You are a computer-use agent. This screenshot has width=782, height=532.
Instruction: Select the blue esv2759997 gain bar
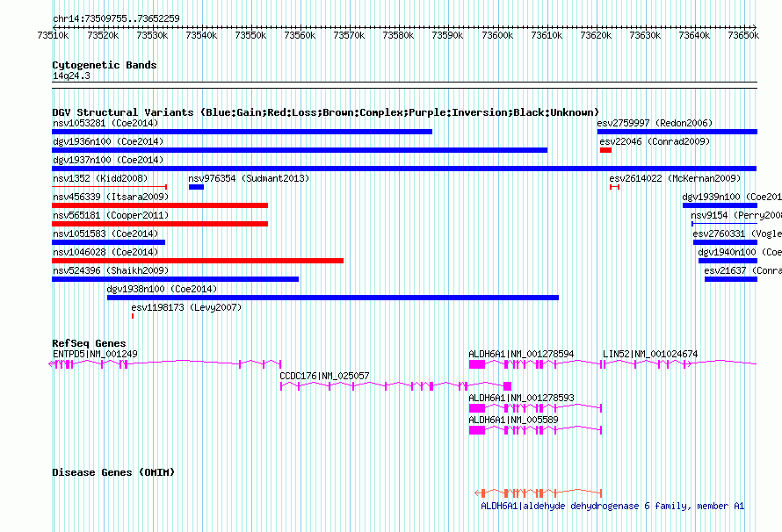click(x=677, y=132)
